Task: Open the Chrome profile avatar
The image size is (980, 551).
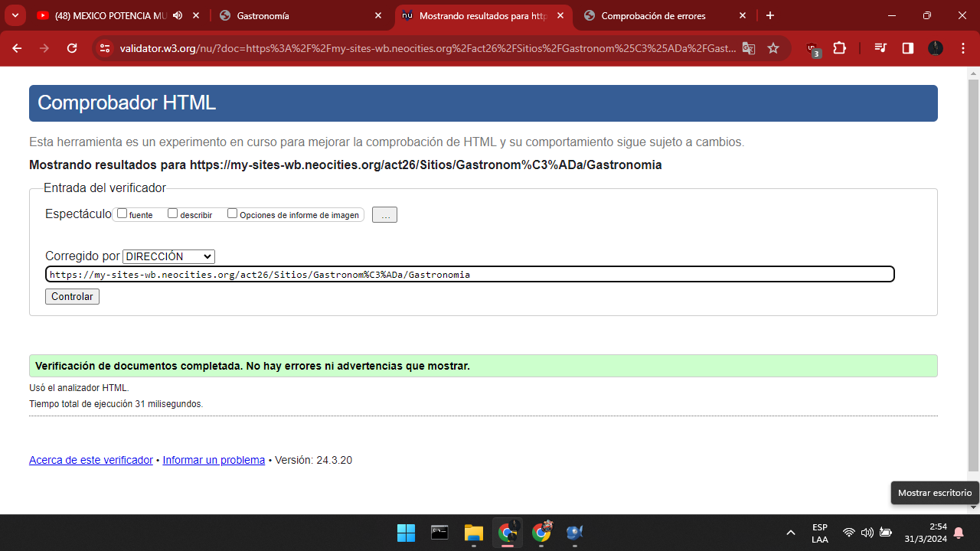Action: click(936, 48)
